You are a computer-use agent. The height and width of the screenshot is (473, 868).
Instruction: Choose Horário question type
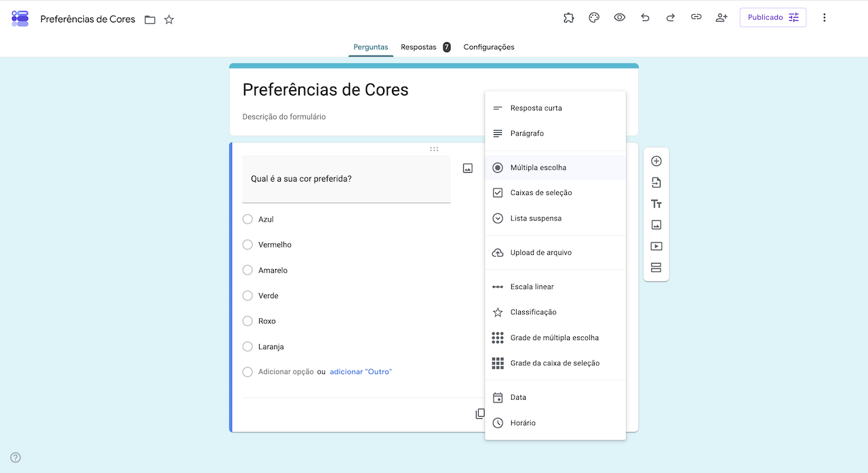coord(555,423)
